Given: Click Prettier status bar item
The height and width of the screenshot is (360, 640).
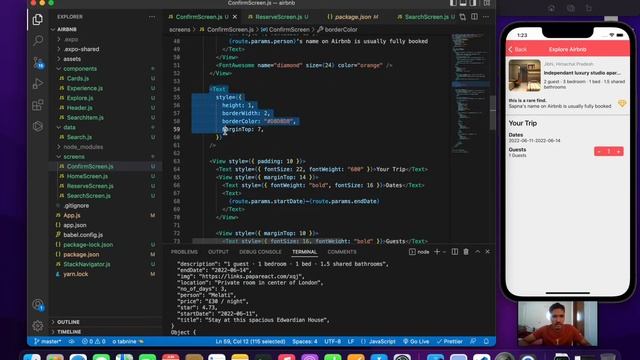Looking at the screenshot, I should pos(449,341).
